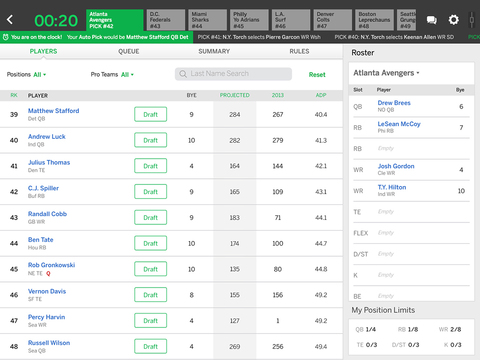Open Andrew Luck's player link
Viewport: 480px width, 360px height.
(x=47, y=136)
